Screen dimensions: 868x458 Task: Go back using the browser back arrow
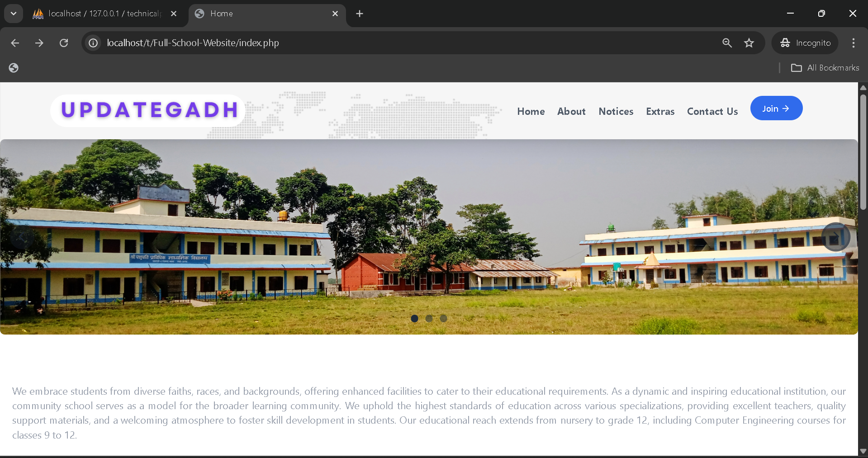pos(15,43)
